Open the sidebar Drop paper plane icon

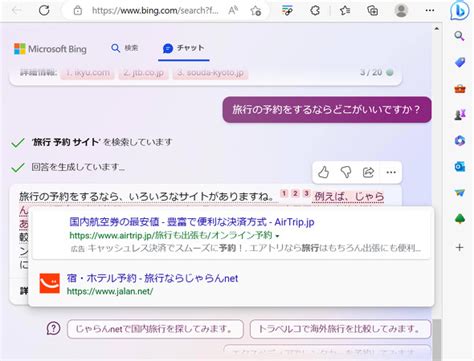460,193
